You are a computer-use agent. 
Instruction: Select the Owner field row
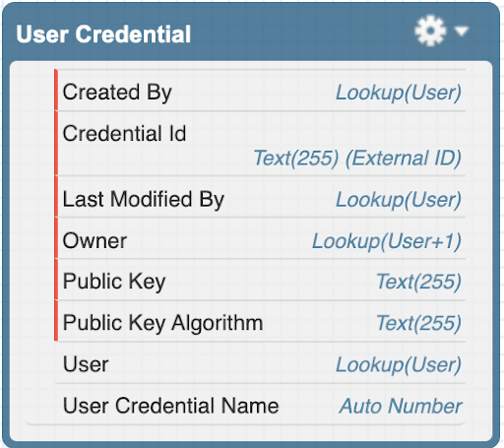pos(260,238)
